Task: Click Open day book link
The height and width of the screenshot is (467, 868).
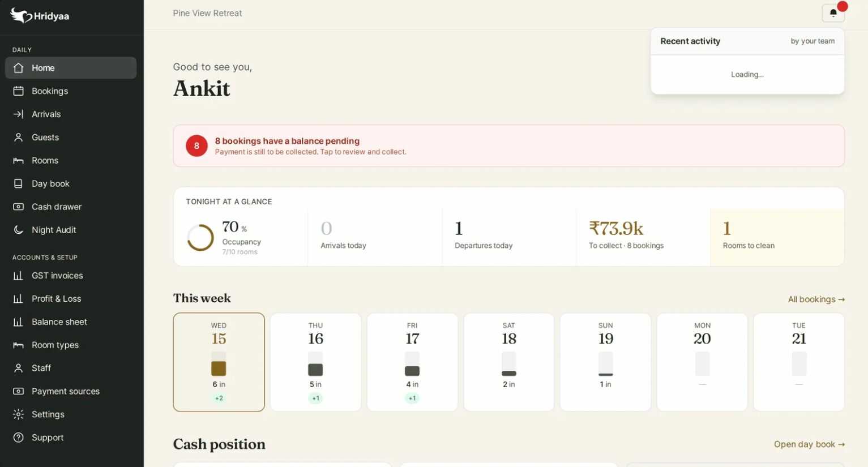Action: (809, 444)
